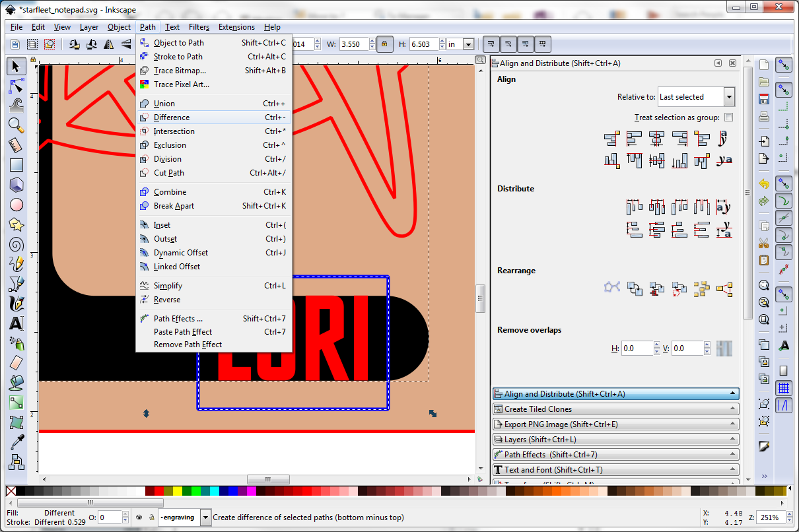
Task: Select the Color Dropper tool
Action: (x=17, y=442)
